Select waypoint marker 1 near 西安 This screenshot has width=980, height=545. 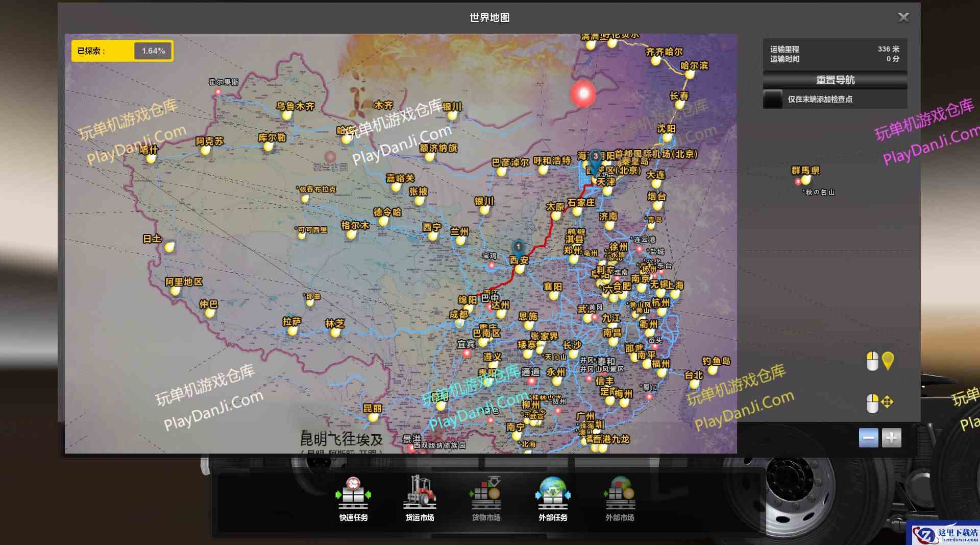518,248
